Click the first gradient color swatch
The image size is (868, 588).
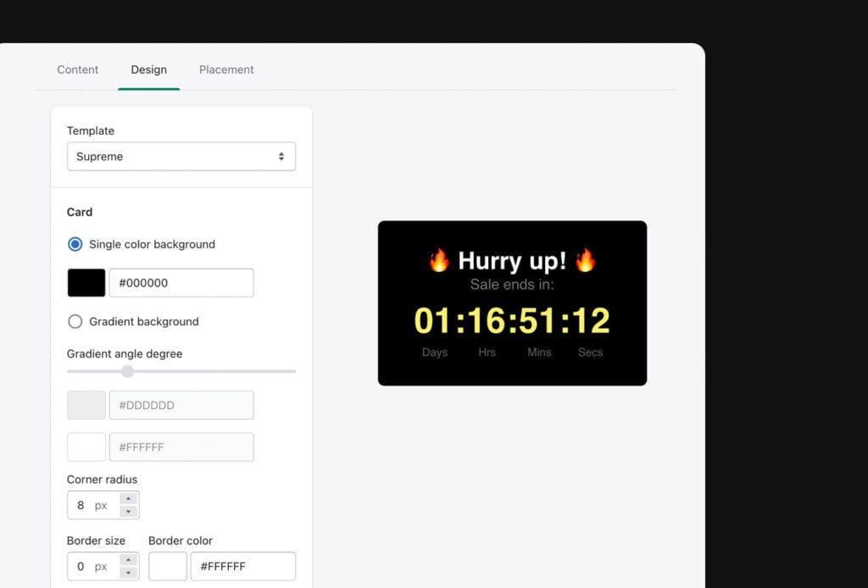(86, 405)
